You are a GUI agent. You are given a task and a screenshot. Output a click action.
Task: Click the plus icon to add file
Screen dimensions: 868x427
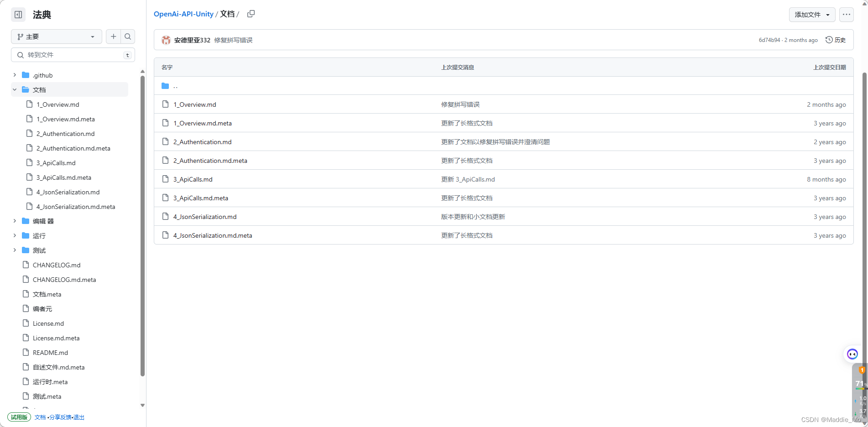(114, 36)
